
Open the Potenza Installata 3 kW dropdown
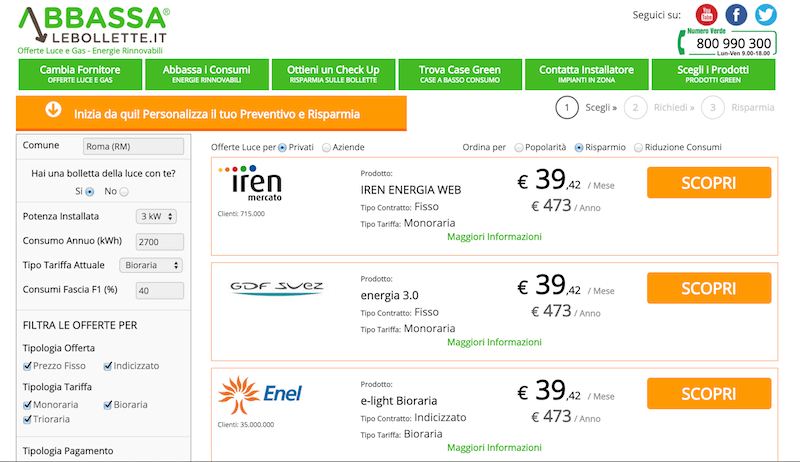(x=156, y=216)
